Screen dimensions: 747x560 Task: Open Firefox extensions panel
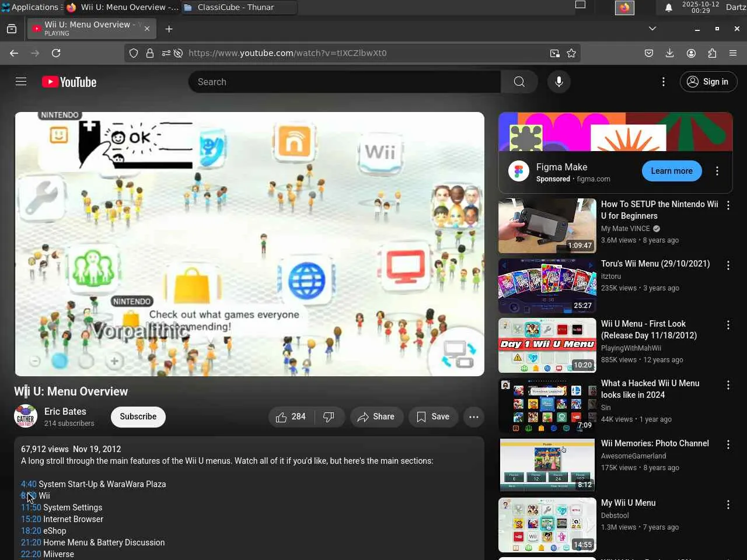coord(712,53)
